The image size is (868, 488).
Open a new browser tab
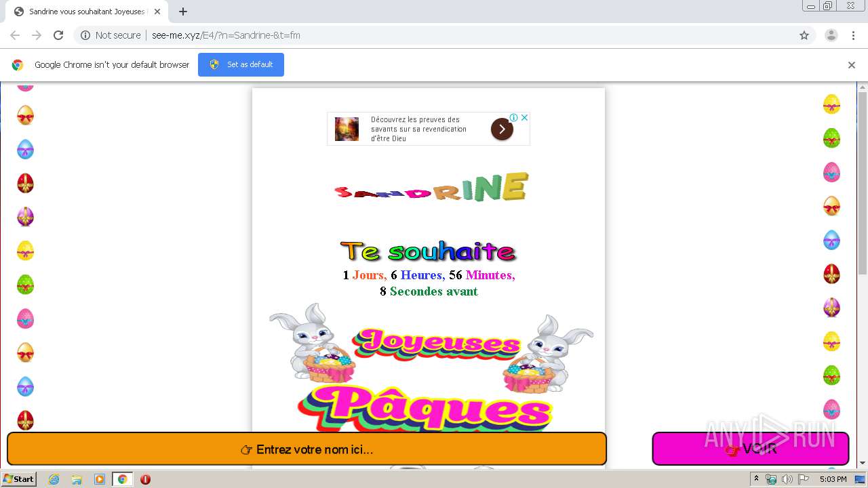coord(183,12)
